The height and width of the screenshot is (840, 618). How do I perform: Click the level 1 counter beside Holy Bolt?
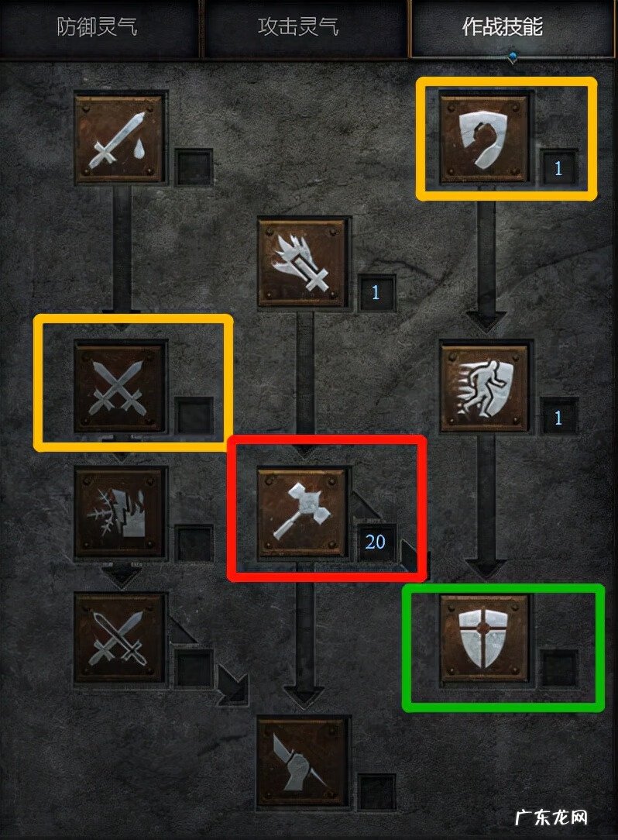(376, 292)
